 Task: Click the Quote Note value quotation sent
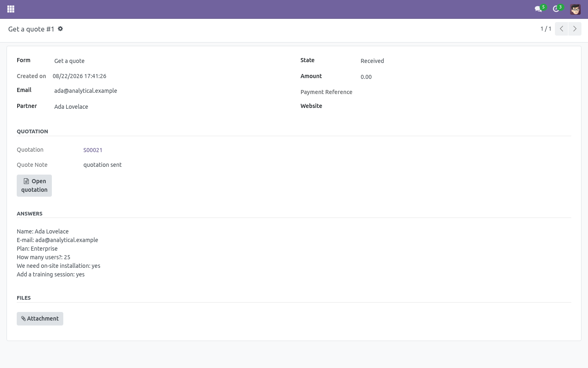point(102,165)
